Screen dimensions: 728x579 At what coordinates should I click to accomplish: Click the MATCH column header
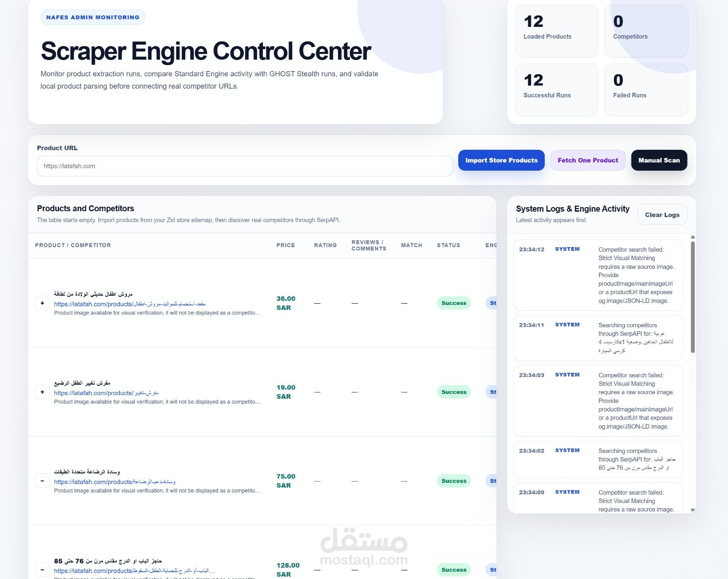pos(411,245)
